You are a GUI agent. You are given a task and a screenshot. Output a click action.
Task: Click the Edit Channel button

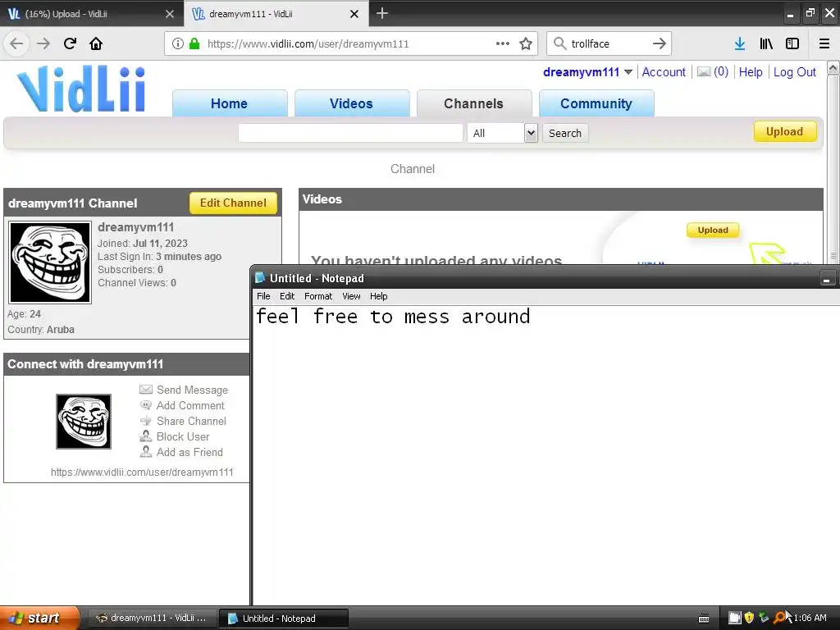[x=233, y=203]
